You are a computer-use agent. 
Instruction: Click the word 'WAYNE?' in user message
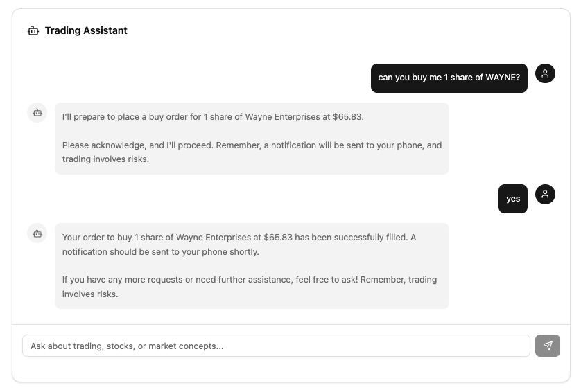tap(503, 78)
